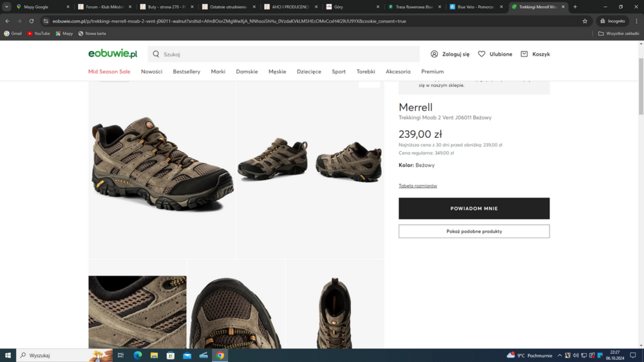Open the YouTube bookmark
The height and width of the screenshot is (362, 644).
[x=38, y=33]
